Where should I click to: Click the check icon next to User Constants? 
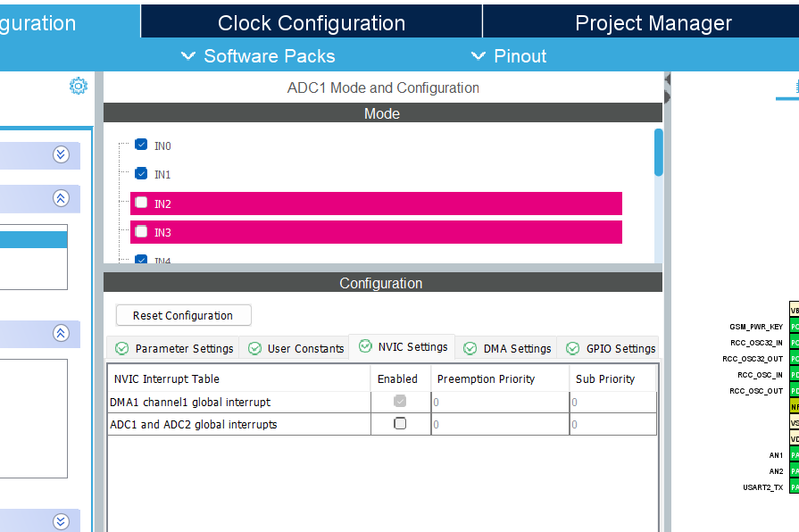[254, 348]
